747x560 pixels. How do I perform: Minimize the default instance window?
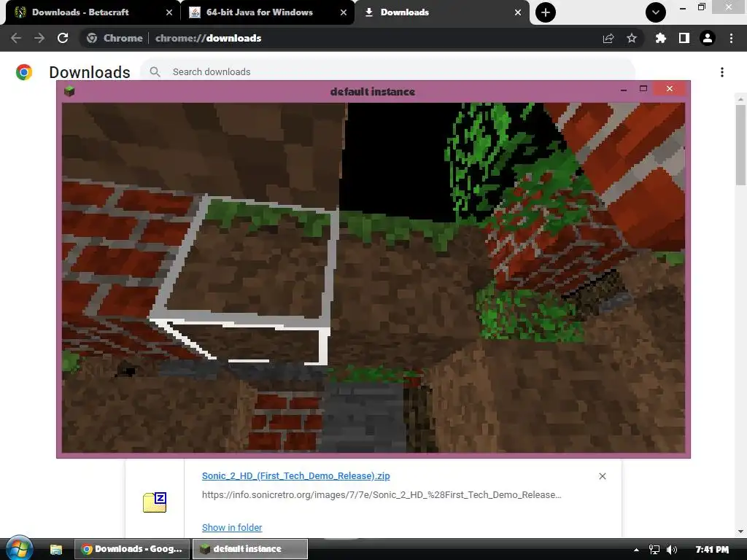coord(624,89)
